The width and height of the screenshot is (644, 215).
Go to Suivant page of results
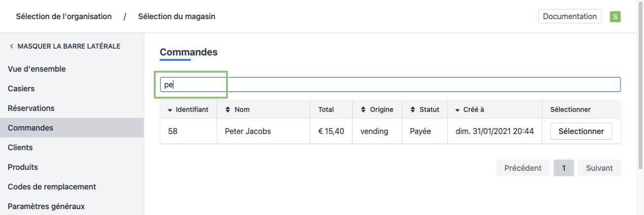coord(599,168)
